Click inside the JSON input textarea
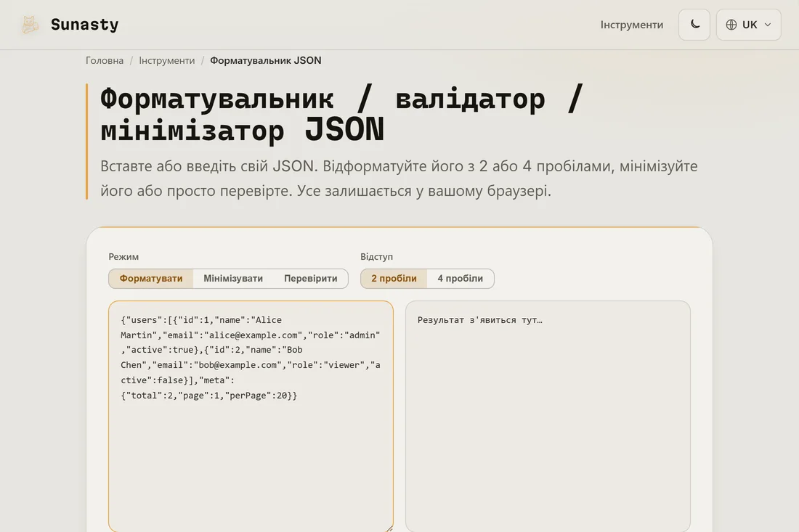Image resolution: width=799 pixels, height=532 pixels. [x=251, y=416]
